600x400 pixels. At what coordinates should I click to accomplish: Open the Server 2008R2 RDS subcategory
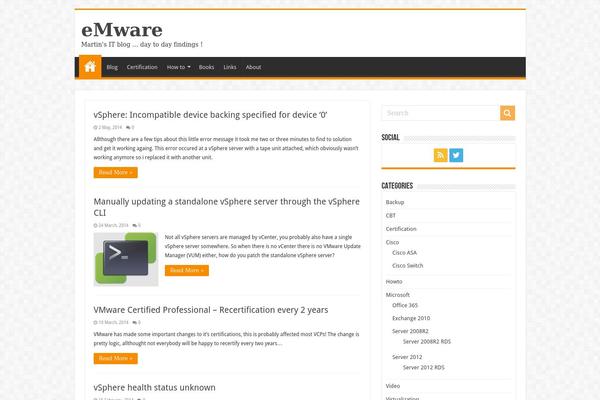pos(427,341)
